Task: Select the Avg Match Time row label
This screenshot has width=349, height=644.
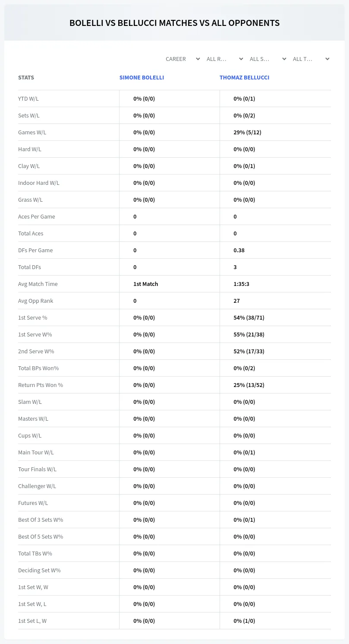Action: (x=38, y=284)
